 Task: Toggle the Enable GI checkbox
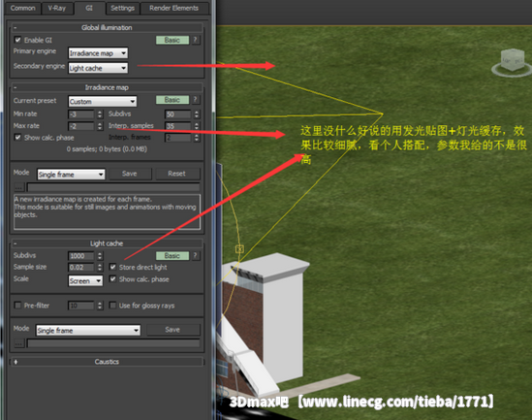[x=17, y=40]
